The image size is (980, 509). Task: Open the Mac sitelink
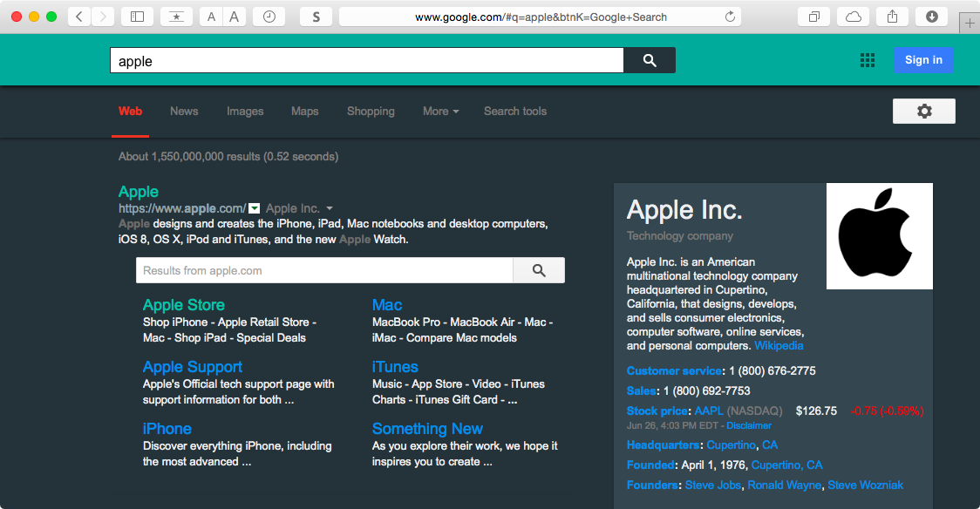[387, 305]
